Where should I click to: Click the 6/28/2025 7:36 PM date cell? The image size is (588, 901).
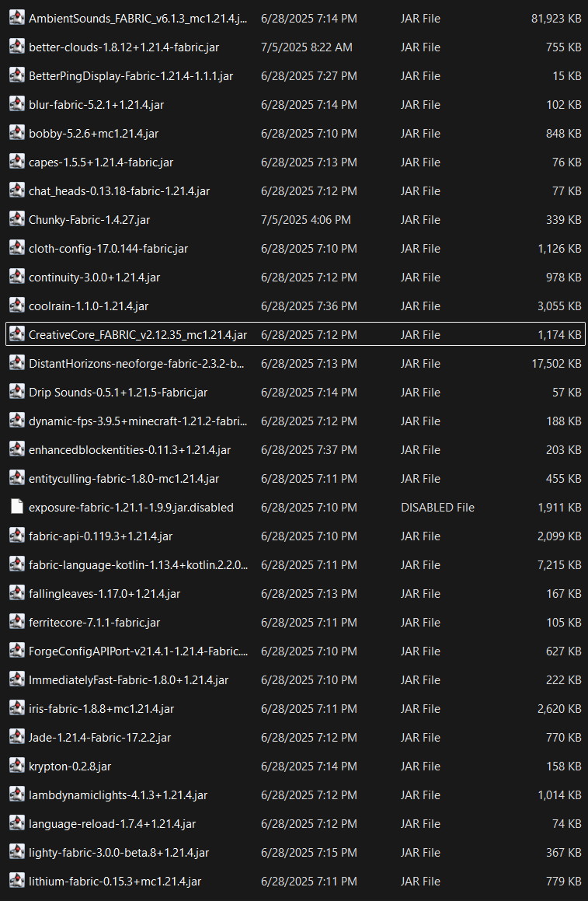pyautogui.click(x=309, y=306)
